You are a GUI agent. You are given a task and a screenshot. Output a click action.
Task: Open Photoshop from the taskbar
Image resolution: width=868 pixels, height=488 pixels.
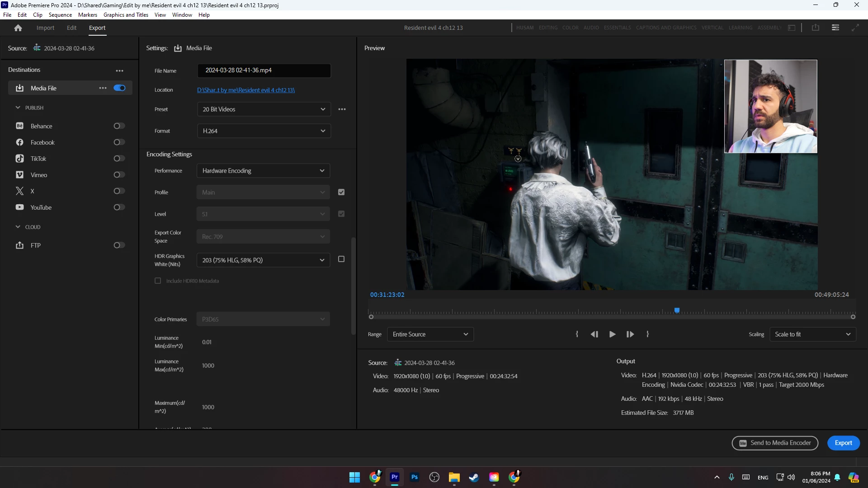pyautogui.click(x=414, y=477)
